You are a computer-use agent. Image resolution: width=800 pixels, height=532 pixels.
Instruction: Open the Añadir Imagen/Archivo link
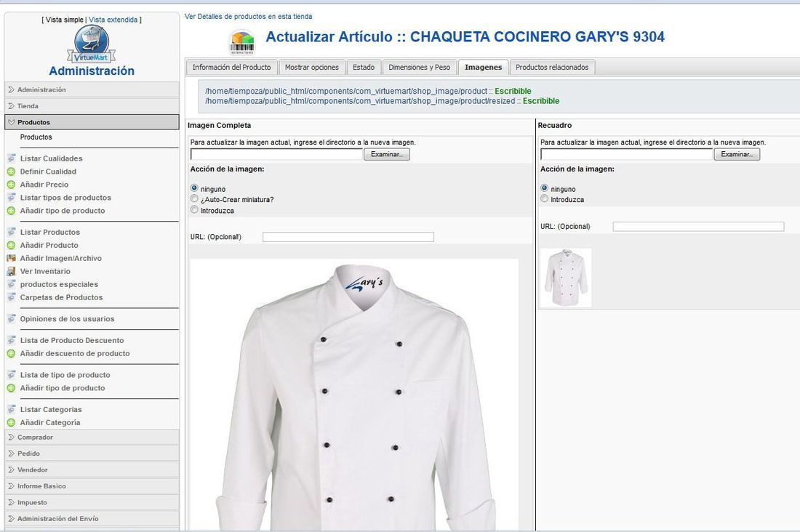60,258
